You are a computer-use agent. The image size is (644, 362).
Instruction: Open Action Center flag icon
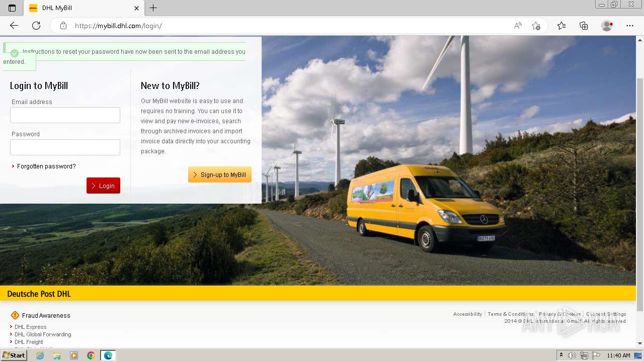coord(596,355)
